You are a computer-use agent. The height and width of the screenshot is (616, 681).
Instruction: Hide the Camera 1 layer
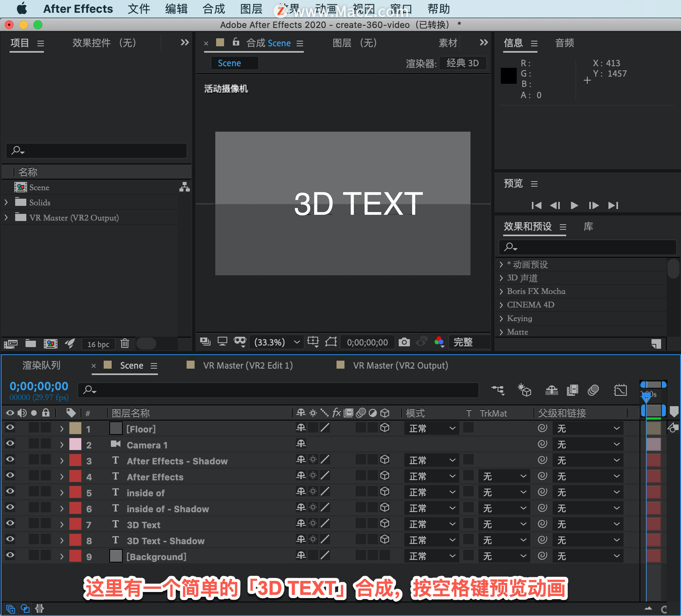(10, 444)
